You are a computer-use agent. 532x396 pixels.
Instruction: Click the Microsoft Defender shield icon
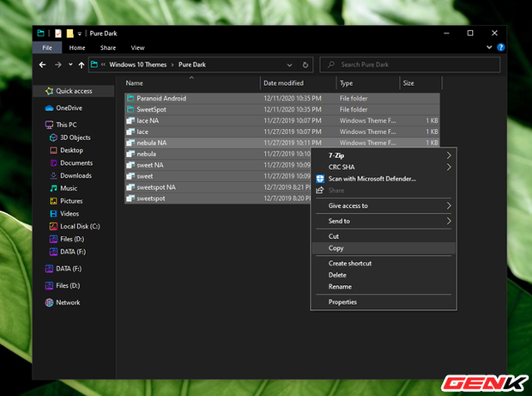point(319,179)
